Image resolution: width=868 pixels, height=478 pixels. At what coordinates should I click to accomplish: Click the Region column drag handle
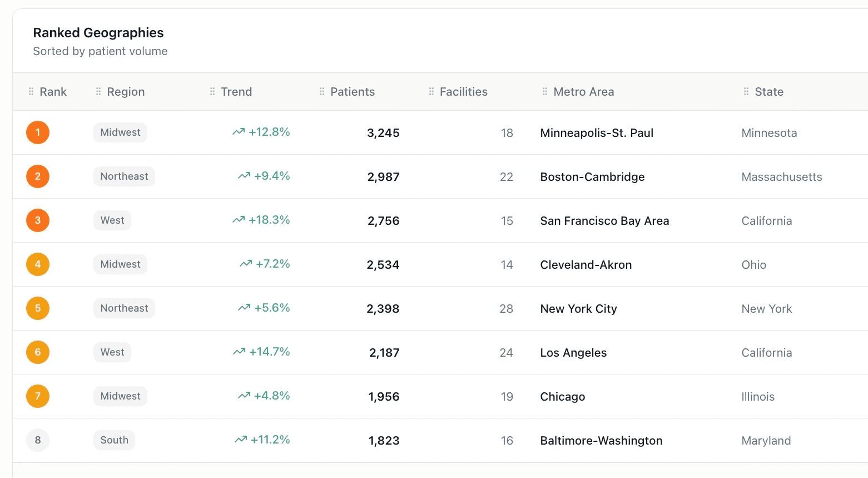(x=97, y=91)
